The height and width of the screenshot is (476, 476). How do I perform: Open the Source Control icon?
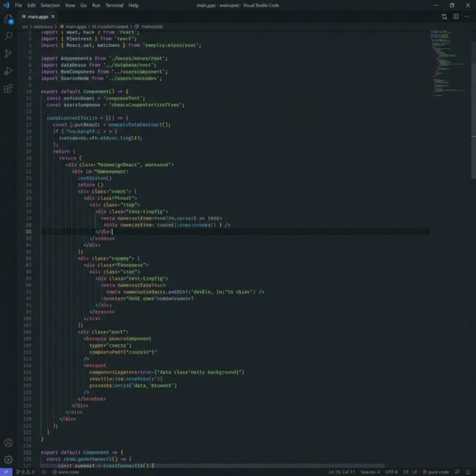pyautogui.click(x=8, y=54)
